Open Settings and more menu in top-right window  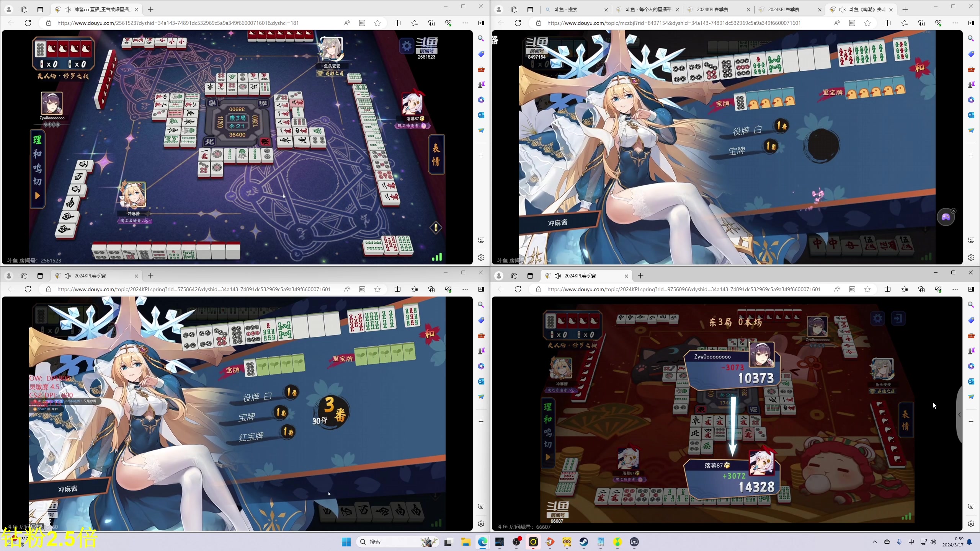pyautogui.click(x=955, y=23)
